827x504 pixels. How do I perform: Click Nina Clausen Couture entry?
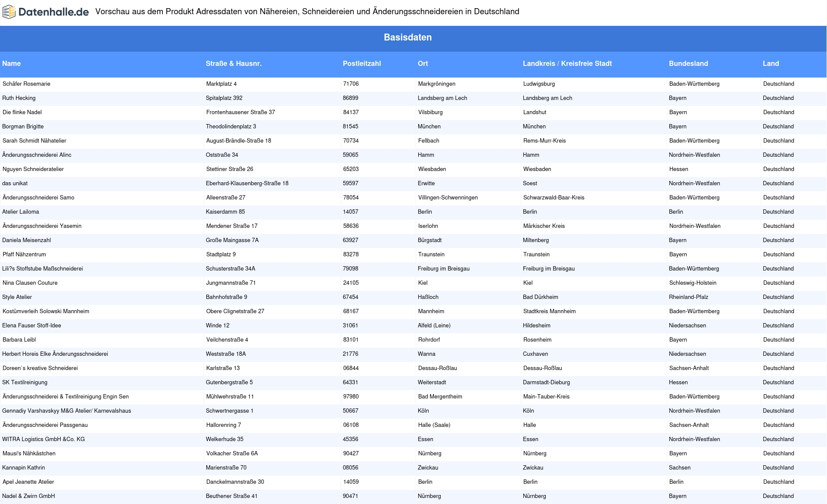coord(30,283)
